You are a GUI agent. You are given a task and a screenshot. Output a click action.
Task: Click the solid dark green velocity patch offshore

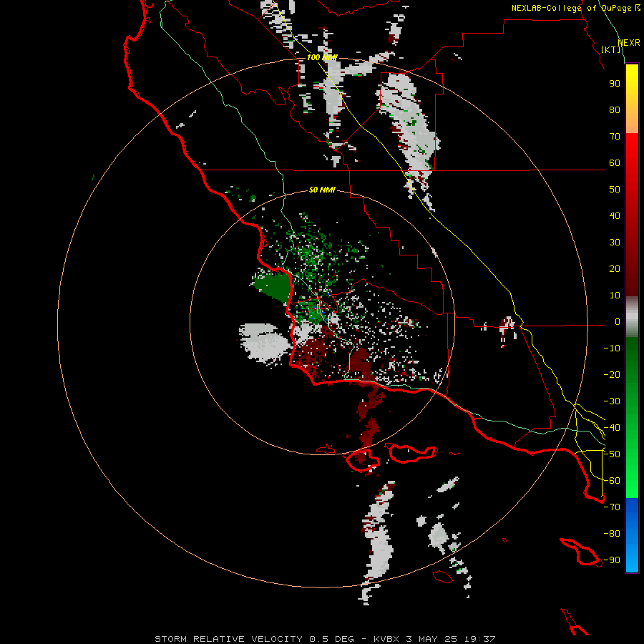pyautogui.click(x=273, y=285)
